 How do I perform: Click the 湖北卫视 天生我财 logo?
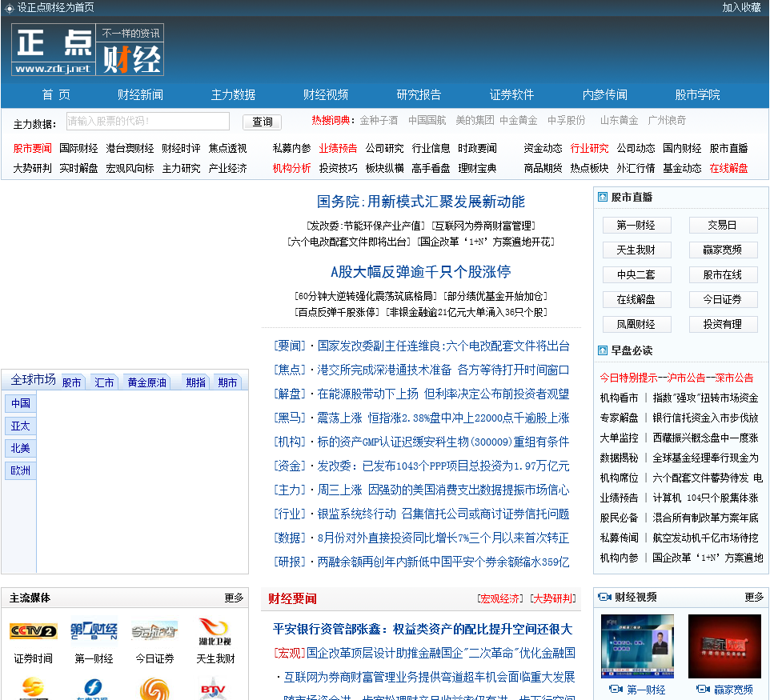(215, 631)
